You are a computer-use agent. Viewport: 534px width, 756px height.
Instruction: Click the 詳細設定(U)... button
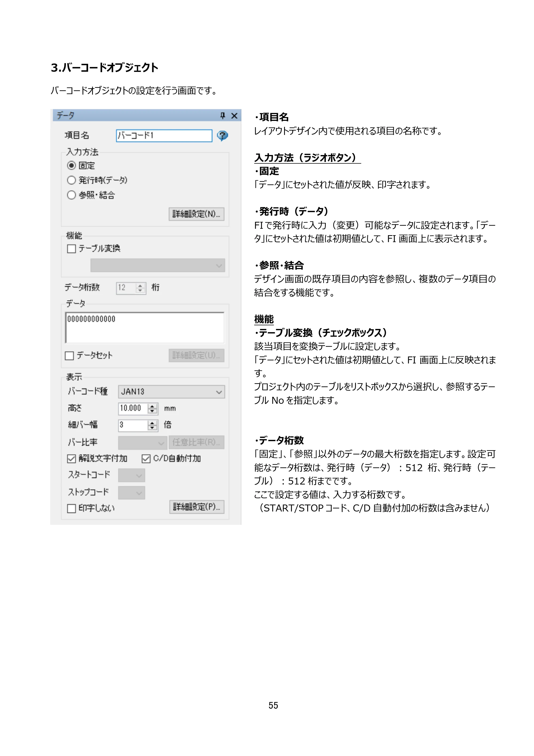197,355
